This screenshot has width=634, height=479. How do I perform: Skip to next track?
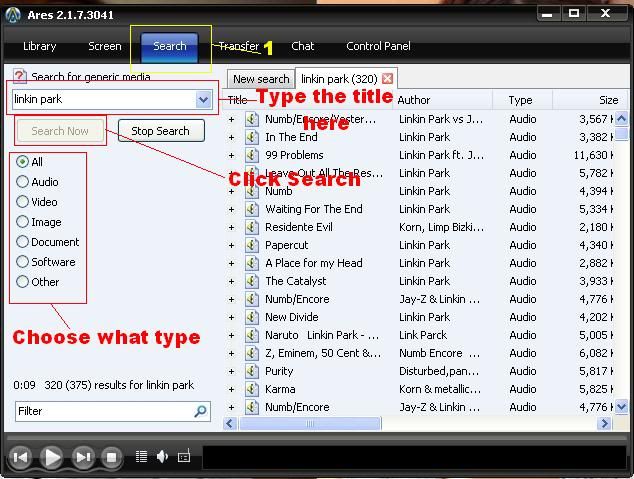[83, 457]
